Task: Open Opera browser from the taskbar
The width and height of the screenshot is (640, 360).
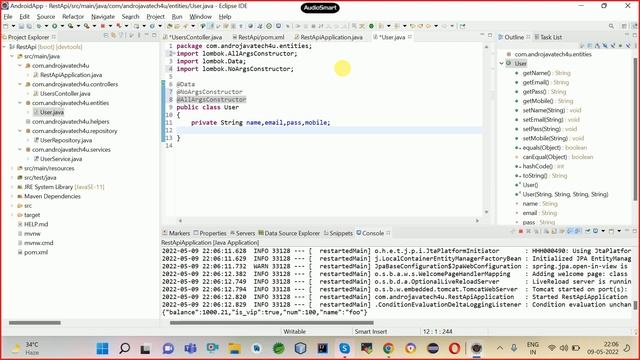Action: 454,348
